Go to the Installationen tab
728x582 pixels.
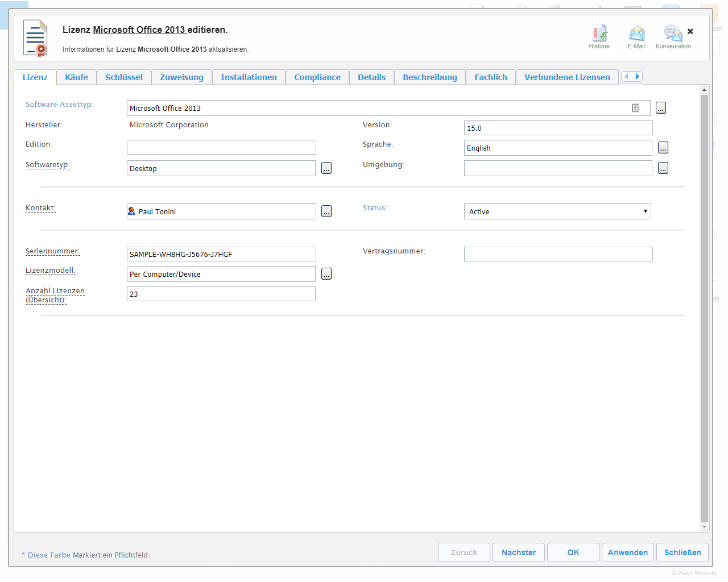point(249,77)
